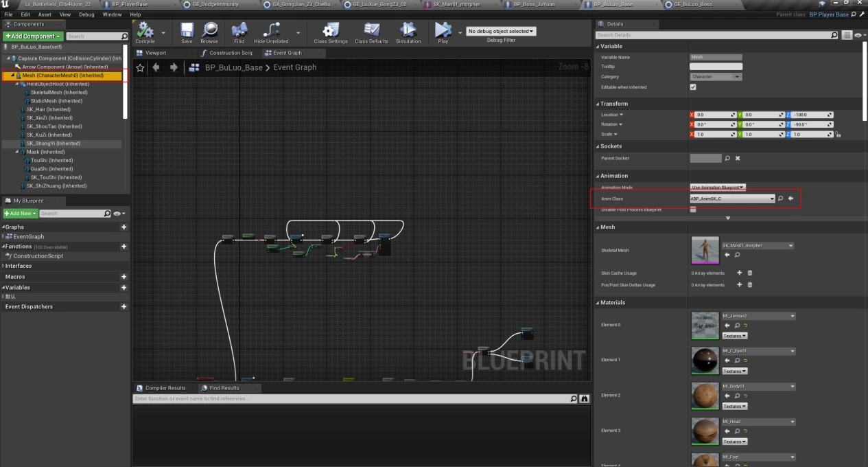Open the Window menu

pyautogui.click(x=112, y=14)
